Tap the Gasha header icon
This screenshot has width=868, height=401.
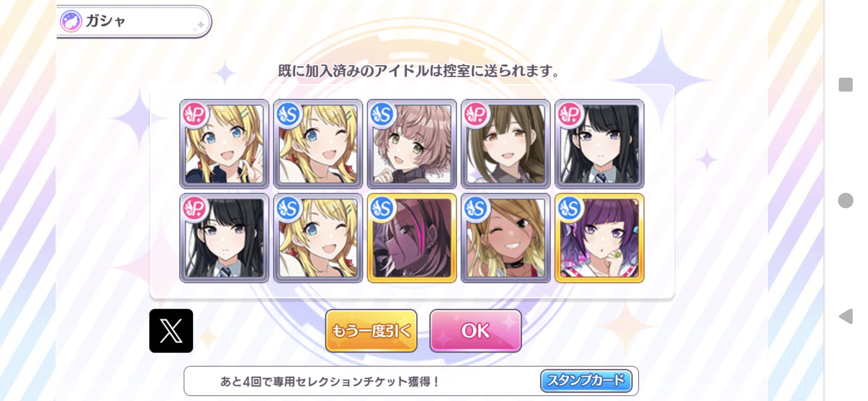[x=71, y=21]
